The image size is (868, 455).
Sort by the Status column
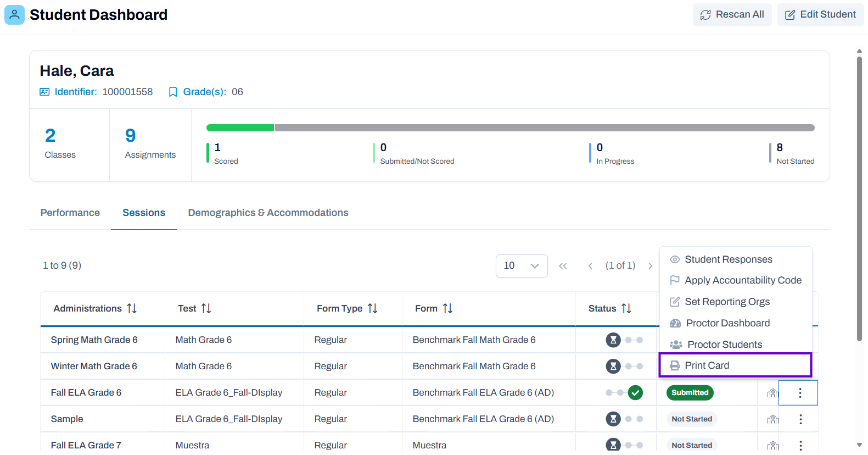[x=626, y=309]
